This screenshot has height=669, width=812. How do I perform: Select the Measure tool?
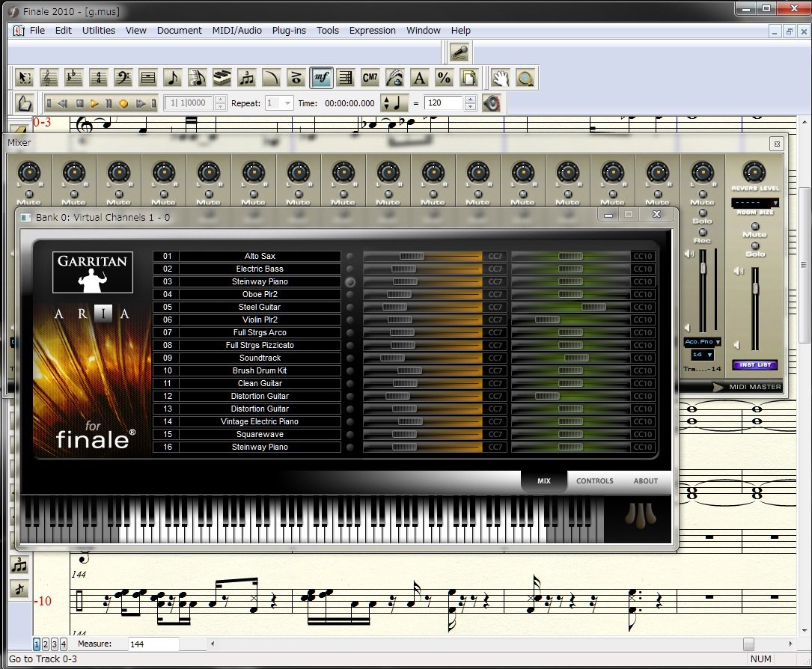(147, 78)
